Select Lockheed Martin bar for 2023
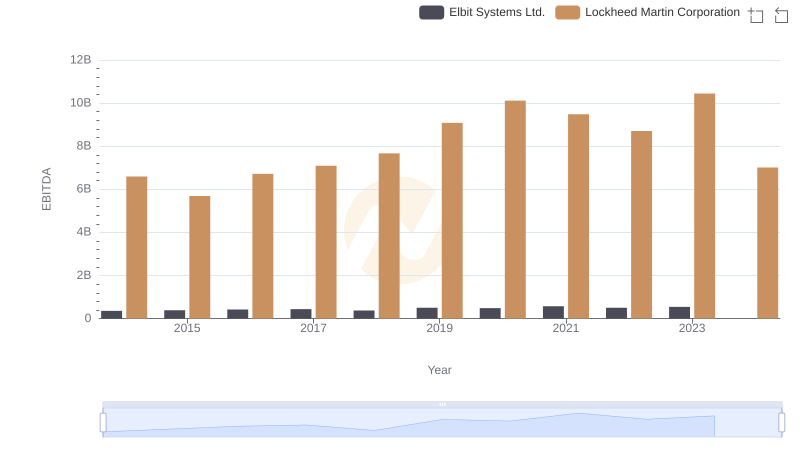 (x=705, y=206)
